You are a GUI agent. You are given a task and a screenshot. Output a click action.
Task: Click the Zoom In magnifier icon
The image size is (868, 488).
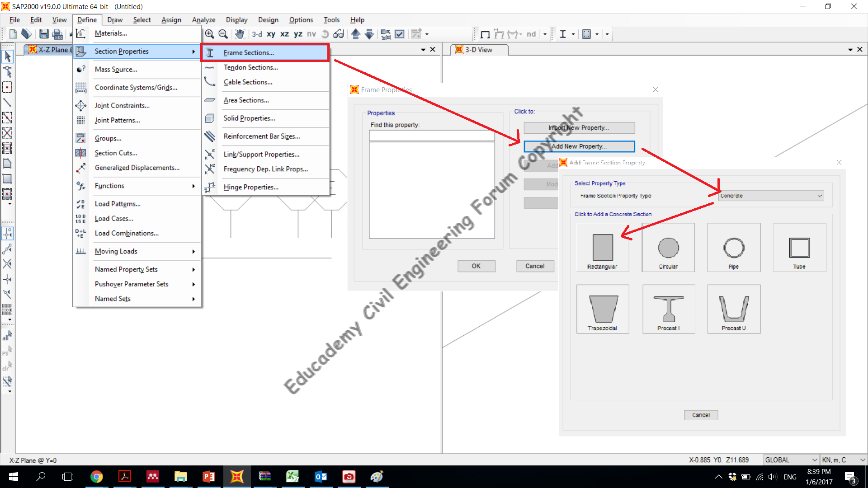click(209, 34)
